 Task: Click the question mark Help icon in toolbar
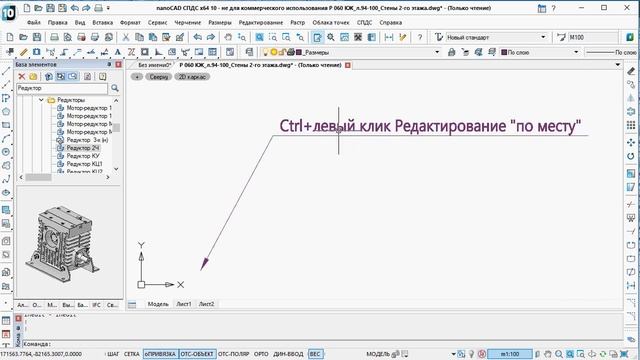tap(420, 37)
